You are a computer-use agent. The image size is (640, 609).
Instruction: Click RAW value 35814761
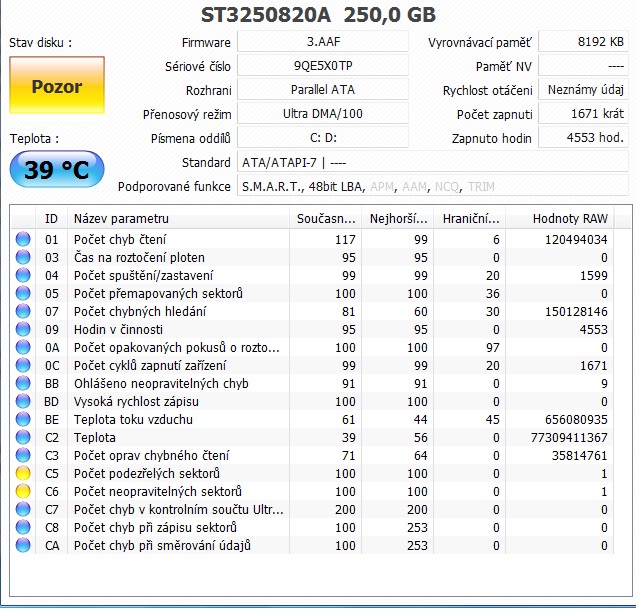pyautogui.click(x=580, y=455)
